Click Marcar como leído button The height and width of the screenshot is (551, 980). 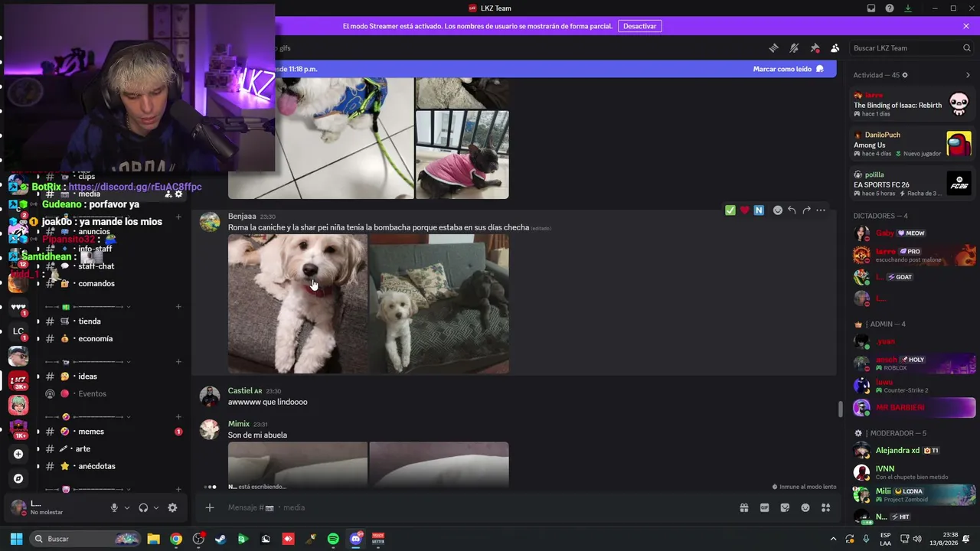789,69
